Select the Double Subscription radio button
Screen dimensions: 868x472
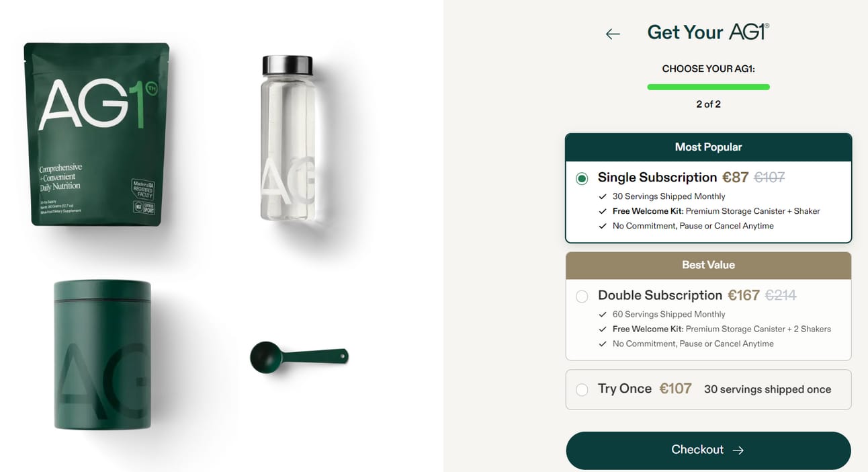pyautogui.click(x=582, y=296)
